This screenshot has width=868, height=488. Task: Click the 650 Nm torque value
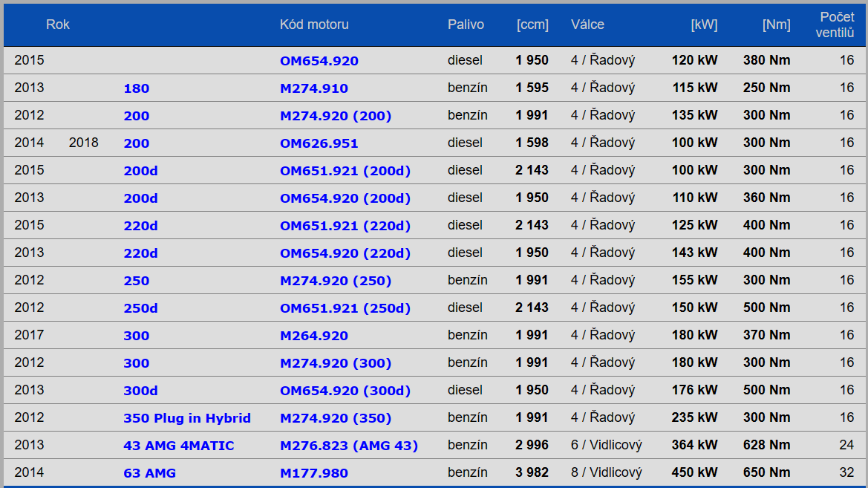767,472
